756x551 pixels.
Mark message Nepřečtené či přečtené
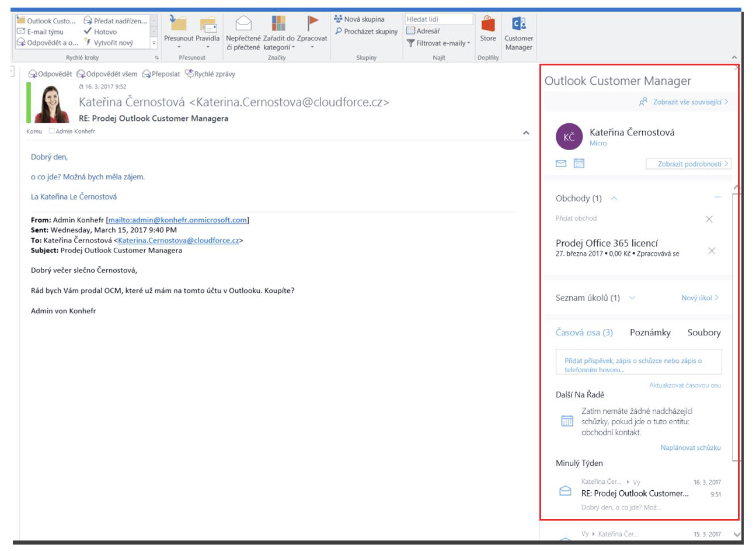tap(243, 33)
